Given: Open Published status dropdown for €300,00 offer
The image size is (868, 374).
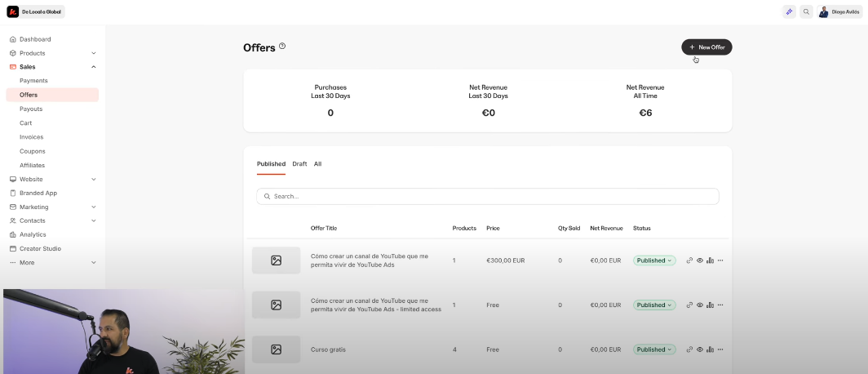Looking at the screenshot, I should [x=654, y=260].
